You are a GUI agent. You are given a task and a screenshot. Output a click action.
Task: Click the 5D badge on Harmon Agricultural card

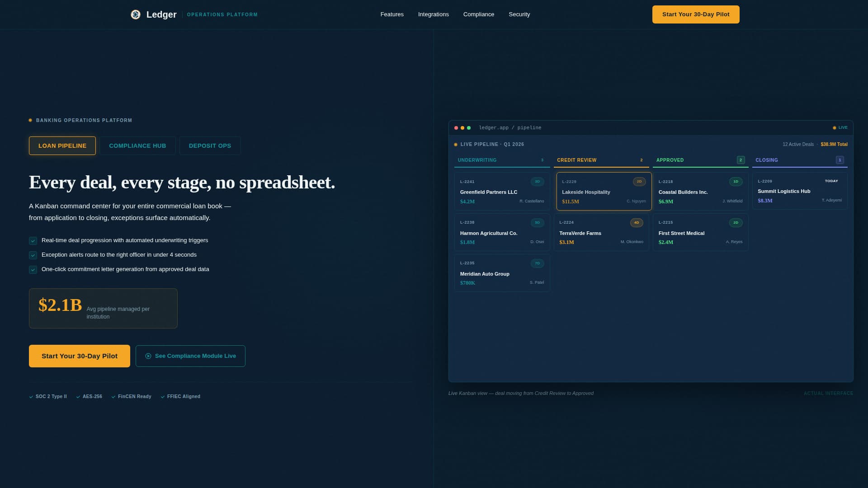(x=538, y=223)
